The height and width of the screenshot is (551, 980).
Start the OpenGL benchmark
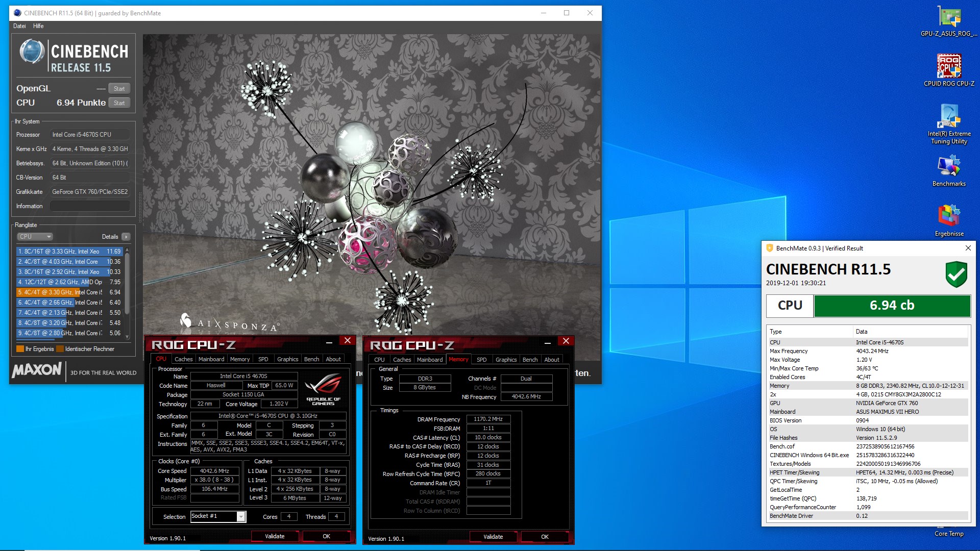point(119,89)
